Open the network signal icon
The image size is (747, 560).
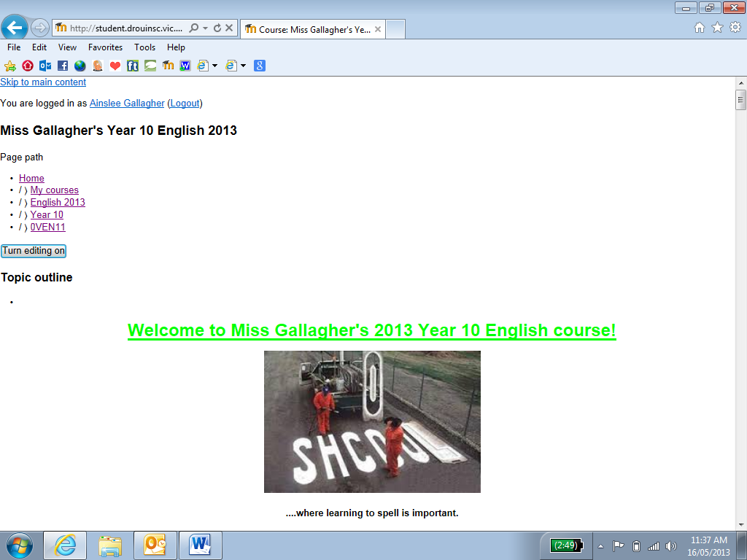tap(654, 546)
